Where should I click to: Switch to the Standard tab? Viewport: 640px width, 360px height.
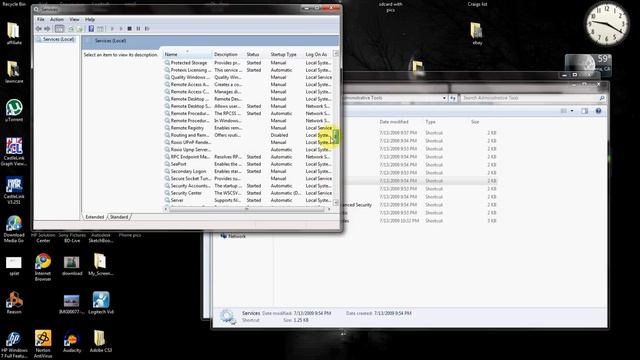coord(119,217)
